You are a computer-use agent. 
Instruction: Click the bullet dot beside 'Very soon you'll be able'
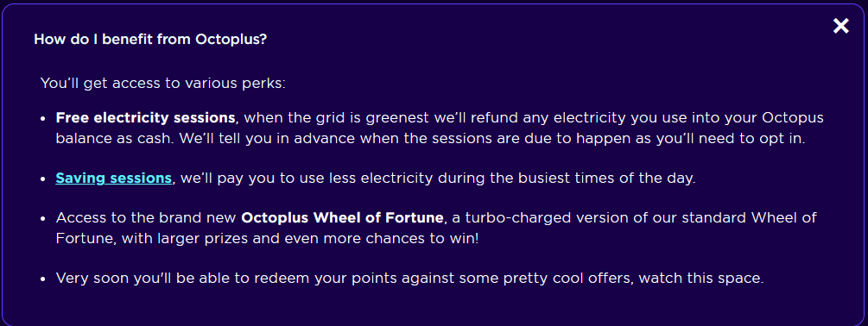point(43,279)
